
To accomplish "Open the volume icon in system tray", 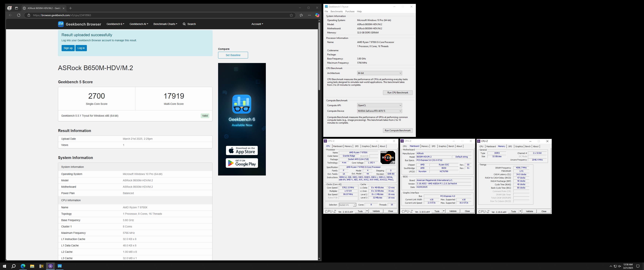I will pos(619,266).
